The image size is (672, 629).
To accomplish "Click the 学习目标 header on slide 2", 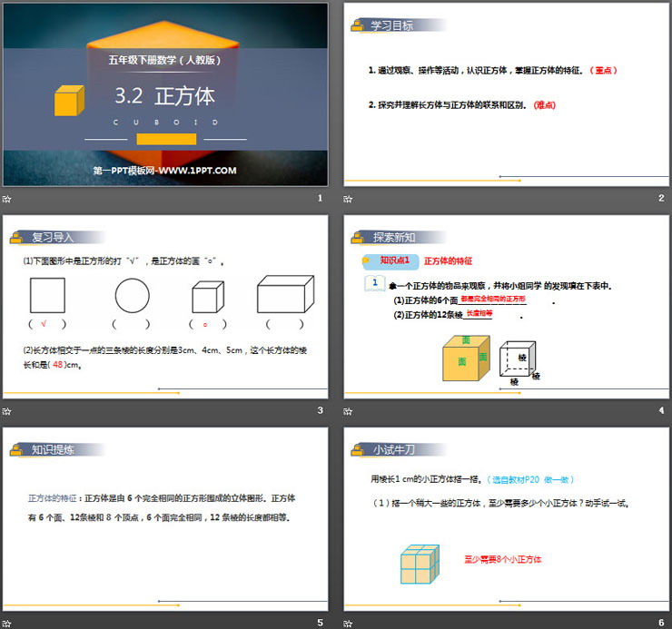I will pos(390,25).
